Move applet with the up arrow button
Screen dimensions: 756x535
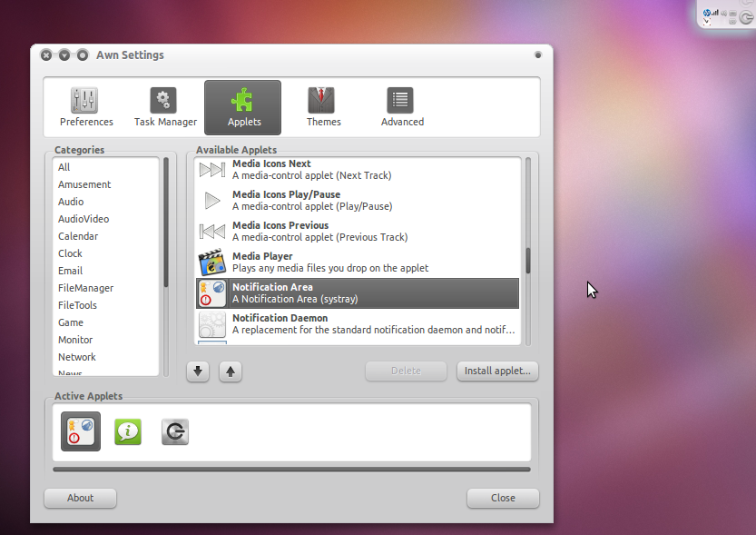pyautogui.click(x=231, y=372)
